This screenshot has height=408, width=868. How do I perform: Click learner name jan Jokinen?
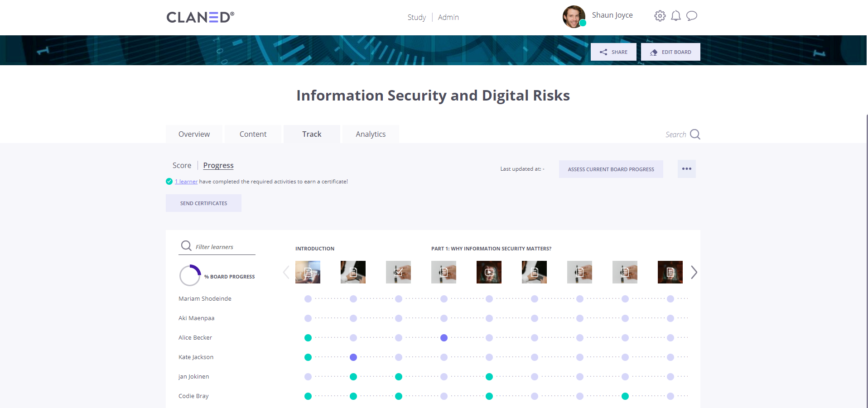[x=193, y=376]
